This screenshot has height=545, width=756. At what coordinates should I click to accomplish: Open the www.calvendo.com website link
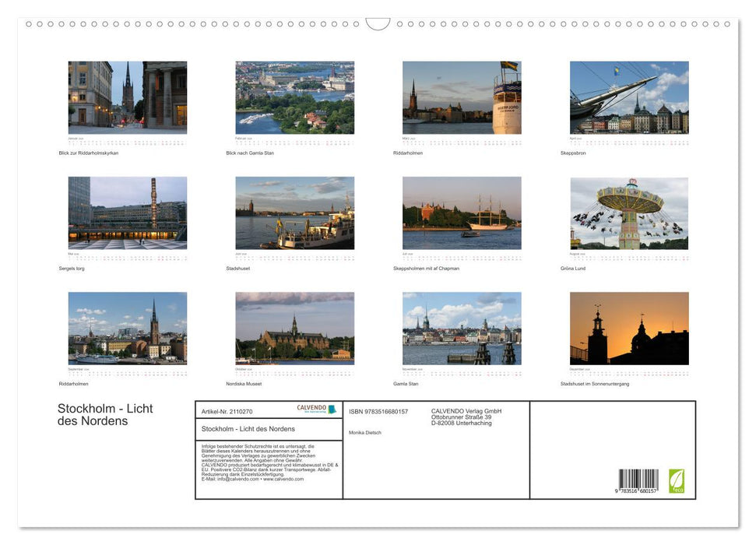coord(283,480)
